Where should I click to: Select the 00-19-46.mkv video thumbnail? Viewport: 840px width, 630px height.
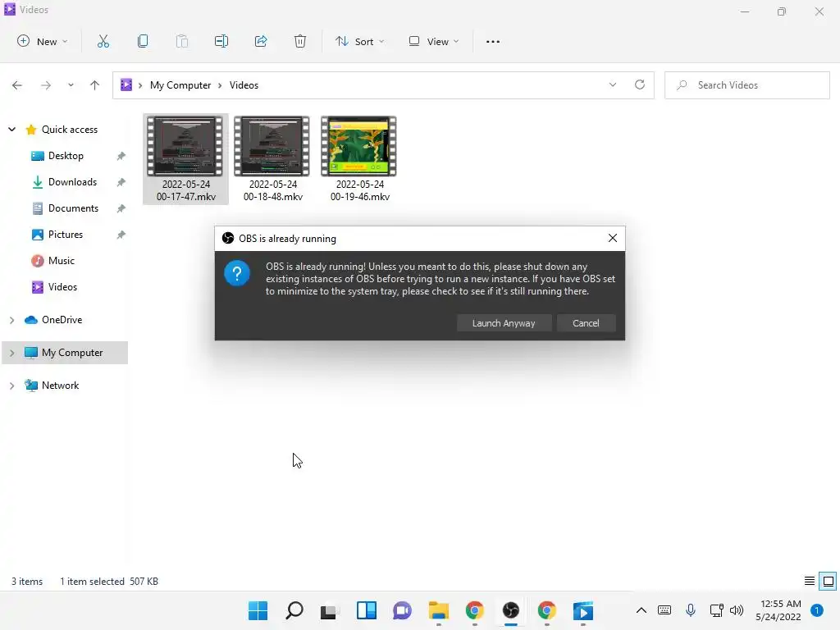359,159
